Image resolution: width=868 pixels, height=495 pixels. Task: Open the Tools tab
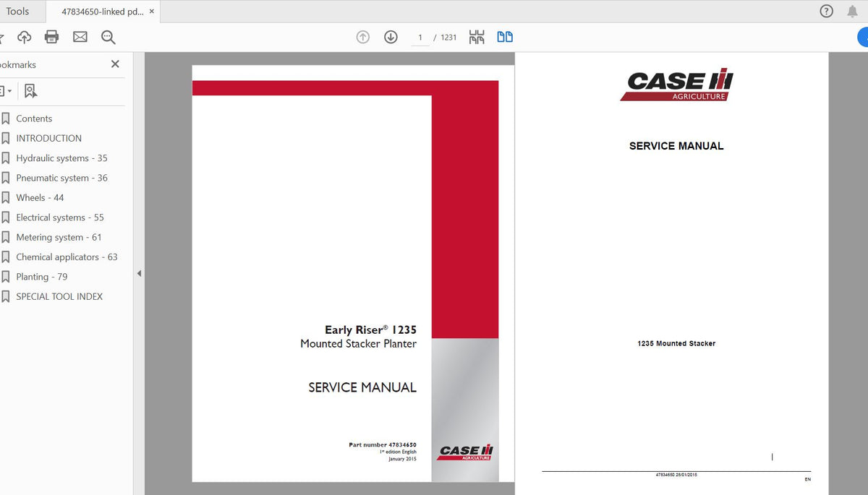[x=17, y=11]
